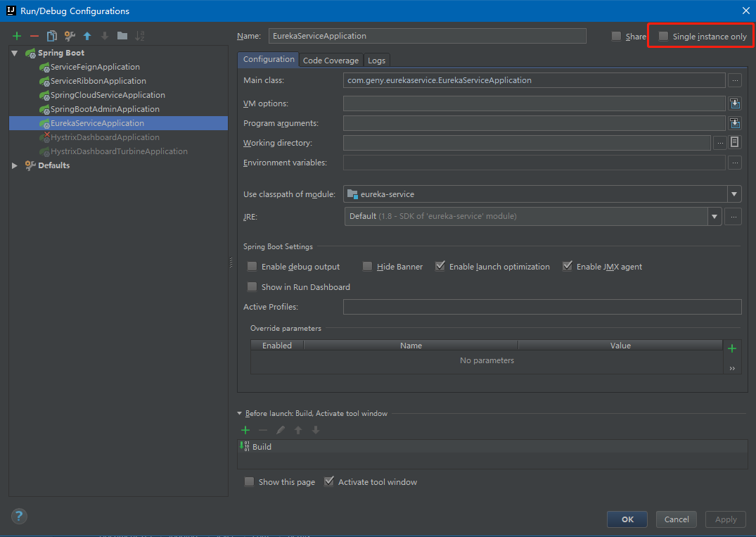Move before launch task down arrow

pyautogui.click(x=316, y=430)
